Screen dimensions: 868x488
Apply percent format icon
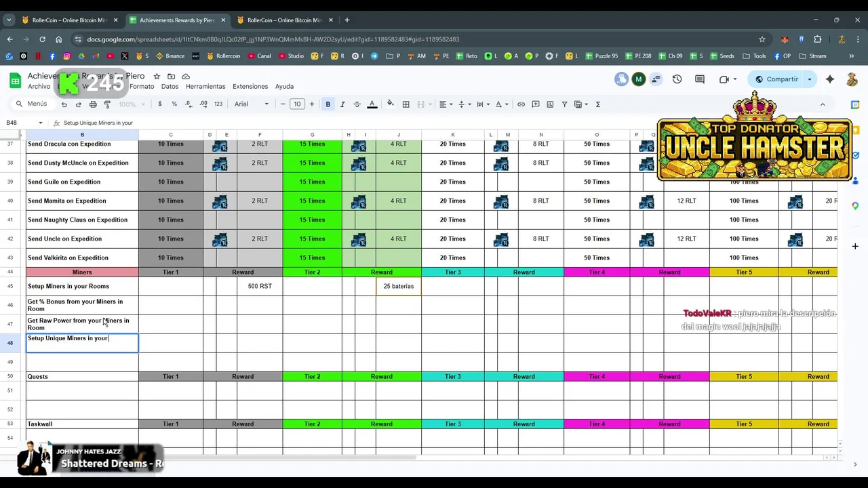174,104
